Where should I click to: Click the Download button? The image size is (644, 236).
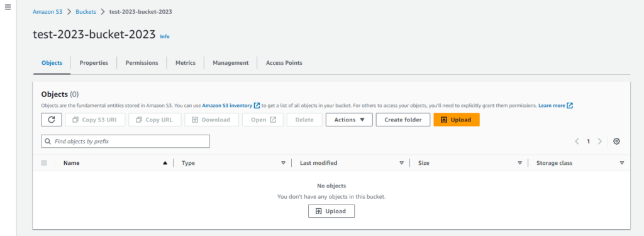tap(211, 120)
